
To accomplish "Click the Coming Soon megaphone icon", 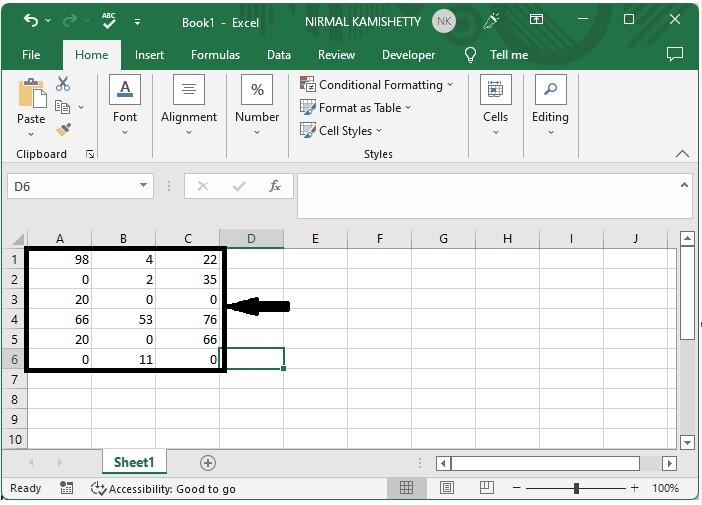I will click(x=491, y=21).
